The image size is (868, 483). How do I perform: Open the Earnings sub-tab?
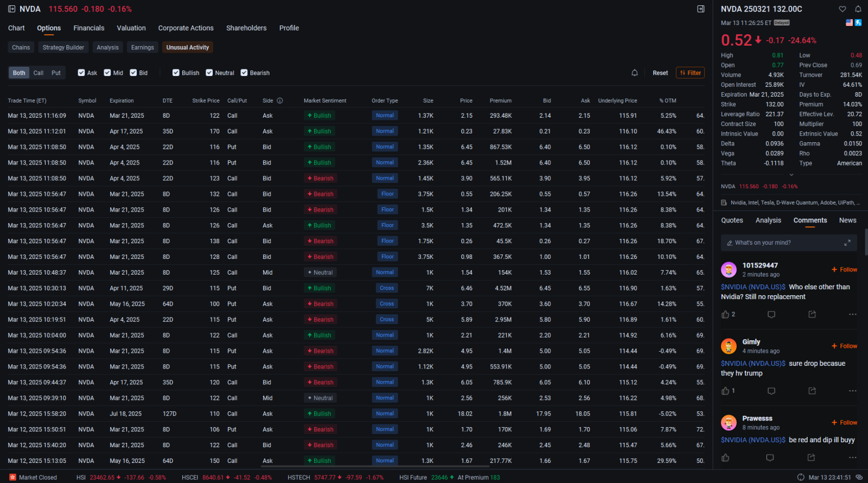click(143, 48)
